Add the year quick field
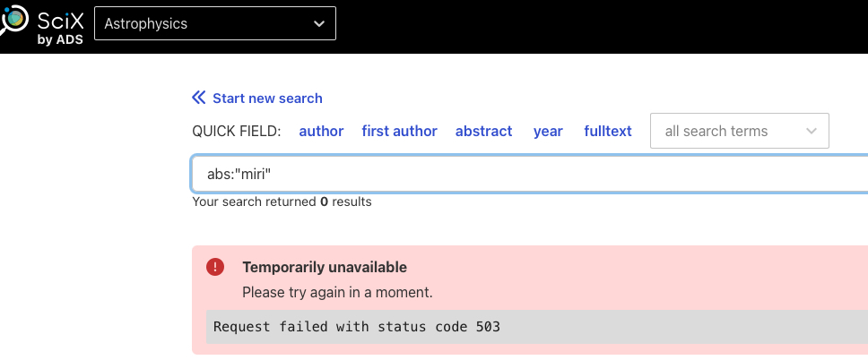Viewport: 868px width, 360px height. coord(548,132)
